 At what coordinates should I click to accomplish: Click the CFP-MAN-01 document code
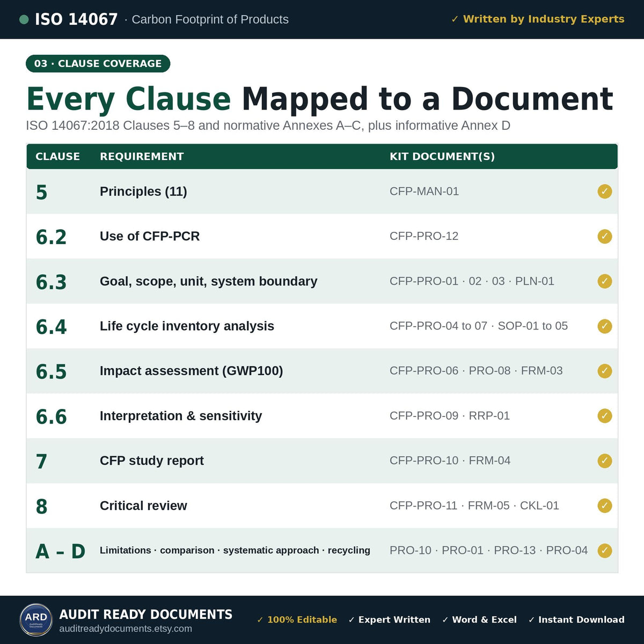[424, 192]
